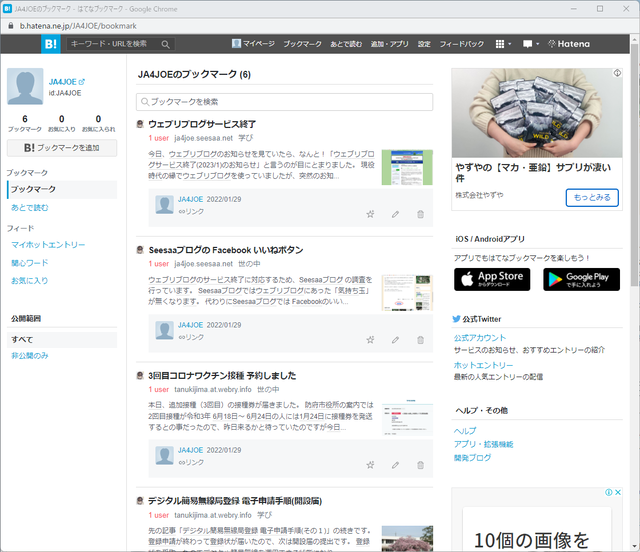
Task: Open マイホットエントリー feed
Action: (x=48, y=245)
